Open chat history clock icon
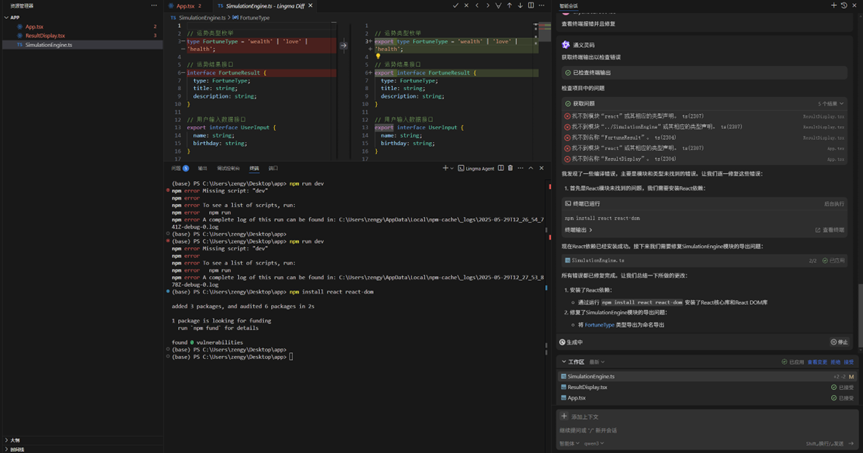This screenshot has height=453, width=863. click(844, 6)
